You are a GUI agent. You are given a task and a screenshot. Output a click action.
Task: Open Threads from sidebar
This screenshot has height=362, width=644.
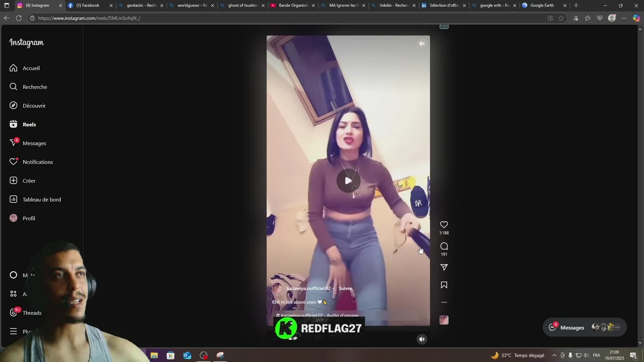(26, 313)
